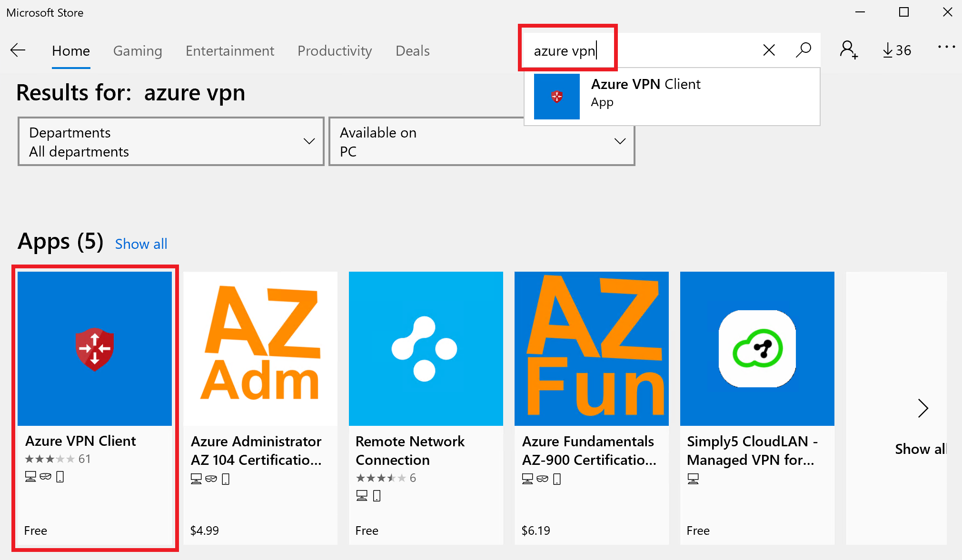Switch to the Gaming tab
Viewport: 962px width, 560px height.
click(x=138, y=51)
